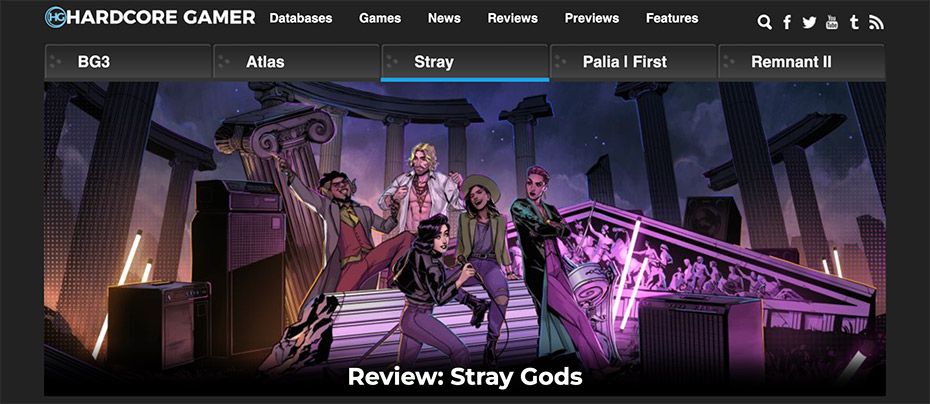Open the YouTube channel icon
930x404 pixels.
[832, 22]
